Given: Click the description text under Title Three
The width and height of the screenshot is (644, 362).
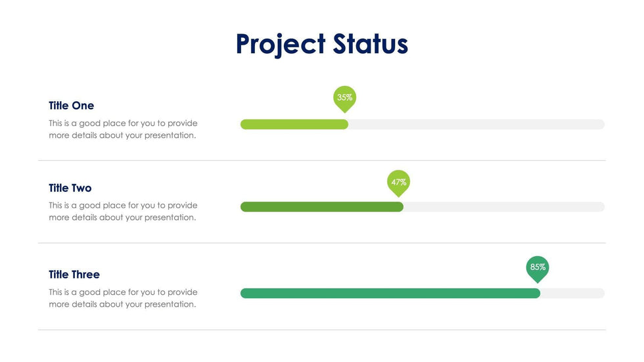Looking at the screenshot, I should 123,298.
